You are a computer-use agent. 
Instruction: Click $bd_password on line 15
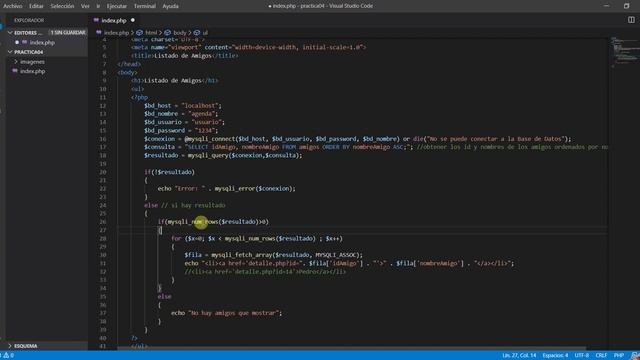[x=164, y=131]
